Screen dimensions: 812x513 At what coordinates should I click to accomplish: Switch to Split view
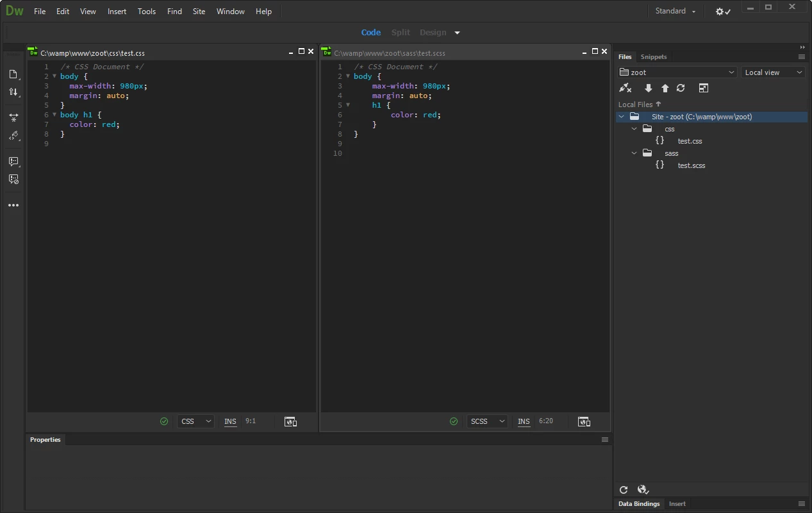(401, 33)
